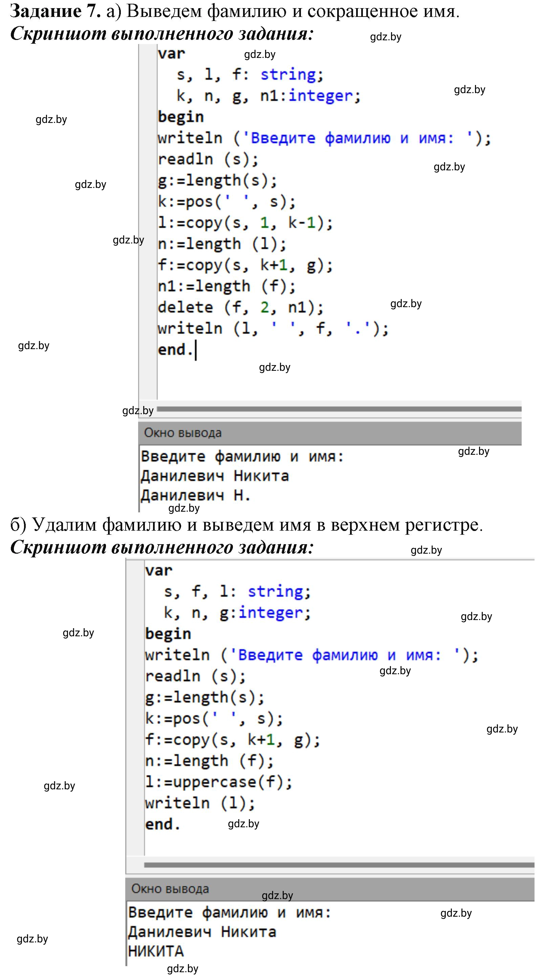Click the line 'delete (f, 2, n1);'
The image size is (544, 980).
pyautogui.click(x=240, y=307)
